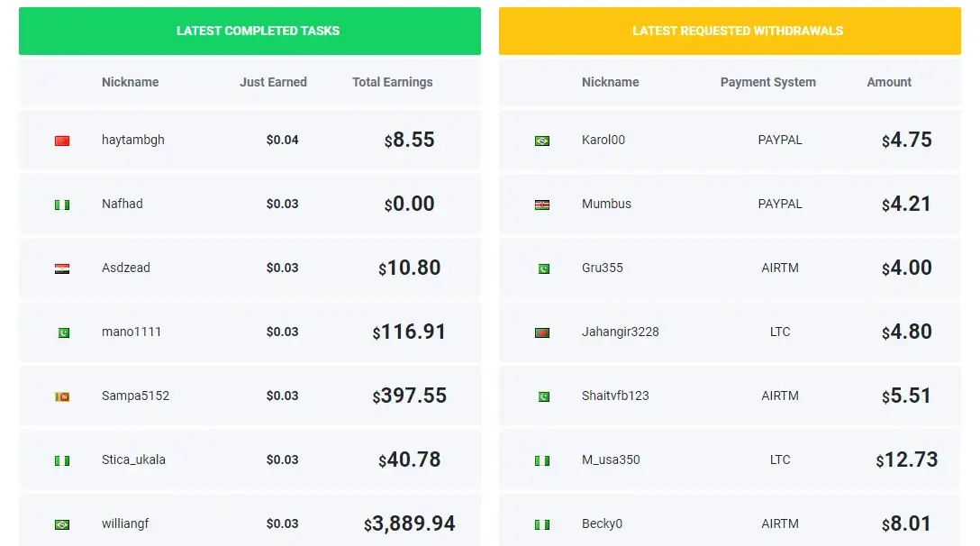This screenshot has width=980, height=546.
Task: Click the $397.55 total earnings value
Action: [x=409, y=396]
